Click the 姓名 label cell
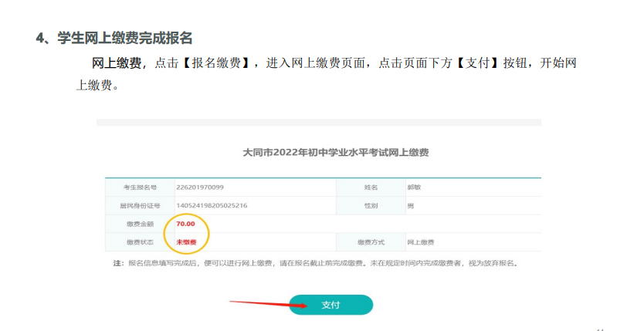Screen dimensions: 644x331 point(371,187)
